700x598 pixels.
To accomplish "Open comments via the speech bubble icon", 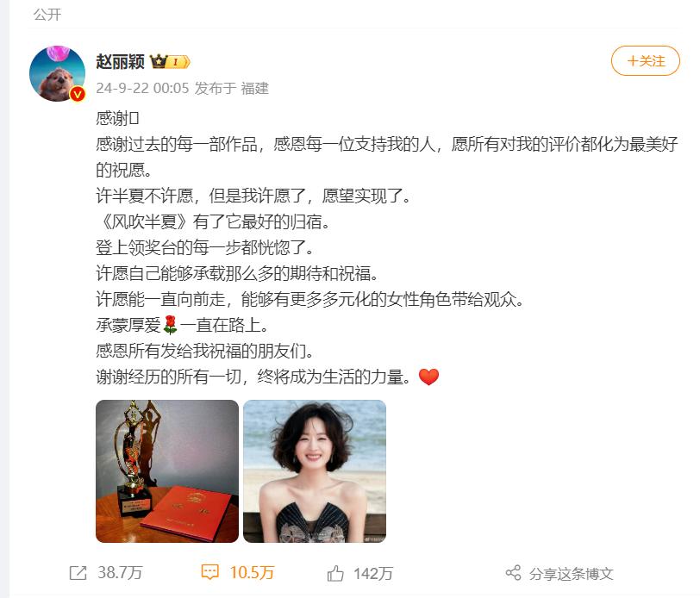I will 209,572.
